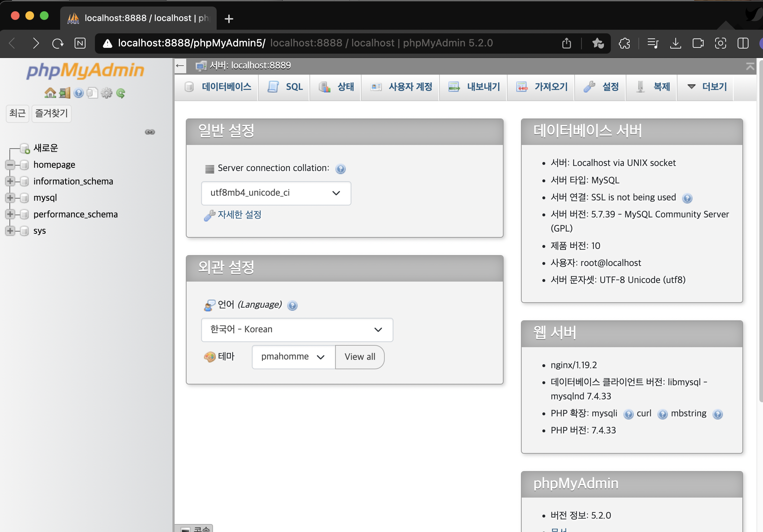Open the 한국어 - Korean language dropdown
The image size is (763, 532).
(297, 330)
